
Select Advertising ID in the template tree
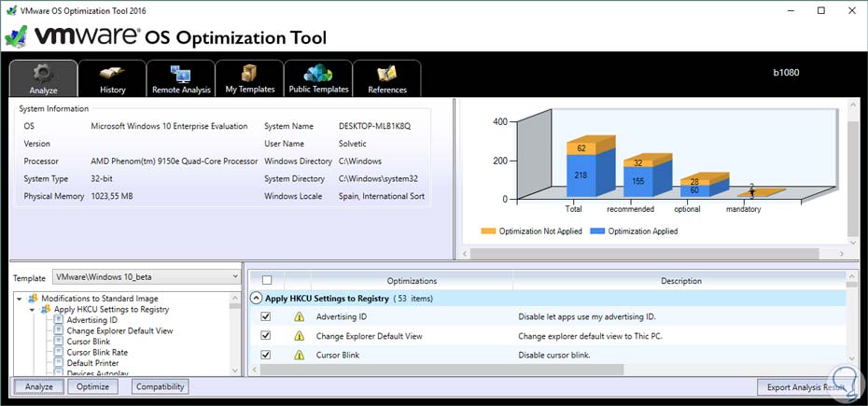point(91,320)
